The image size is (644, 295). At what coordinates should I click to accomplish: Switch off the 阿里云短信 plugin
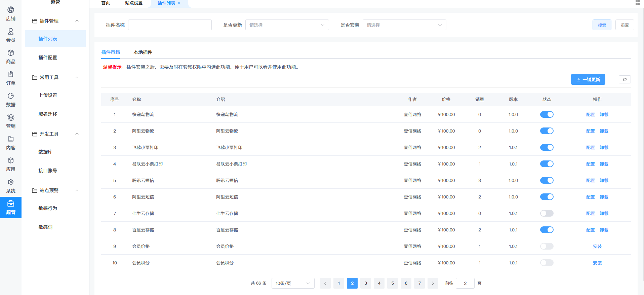[x=547, y=197]
